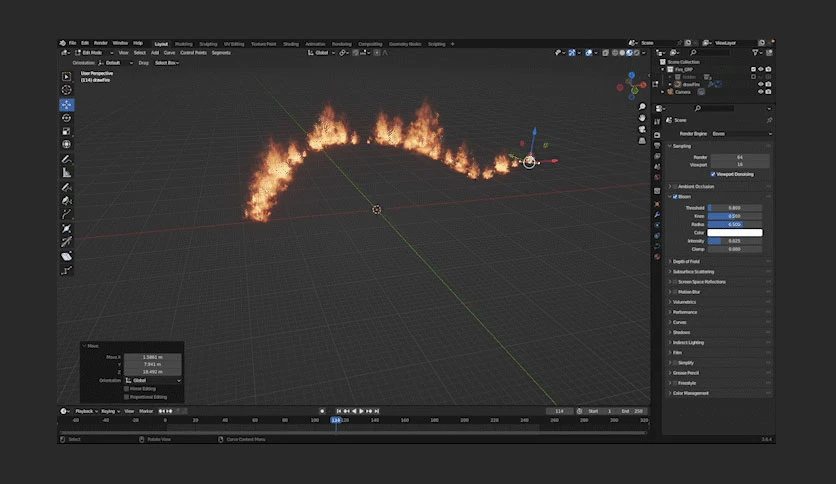The image size is (836, 484).
Task: Open the Edit Mode dropdown
Action: point(94,53)
